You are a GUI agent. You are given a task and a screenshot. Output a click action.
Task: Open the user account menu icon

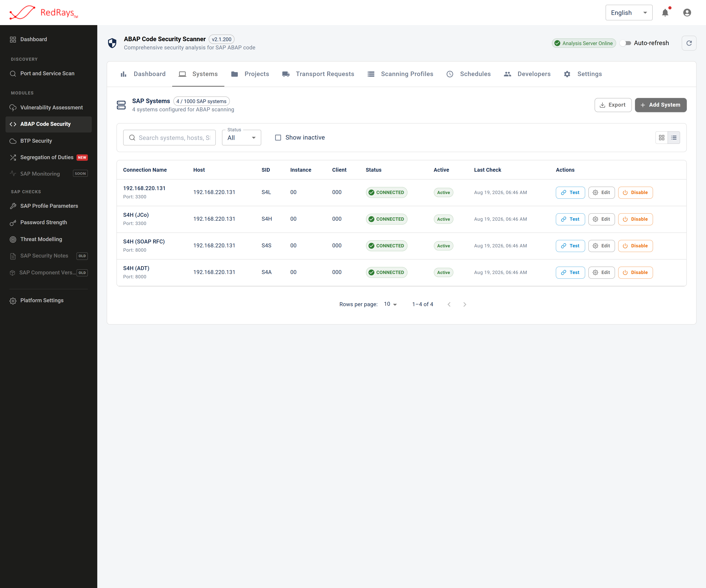[x=687, y=13]
